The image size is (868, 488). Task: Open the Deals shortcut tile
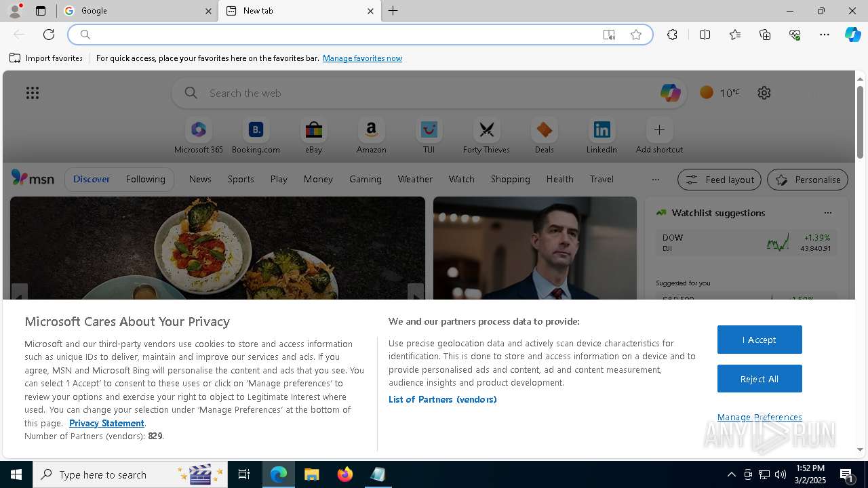pyautogui.click(x=544, y=136)
